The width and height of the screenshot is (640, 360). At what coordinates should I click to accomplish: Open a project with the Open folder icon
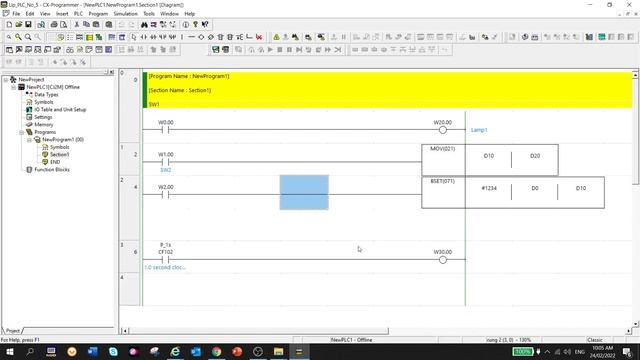[19, 24]
